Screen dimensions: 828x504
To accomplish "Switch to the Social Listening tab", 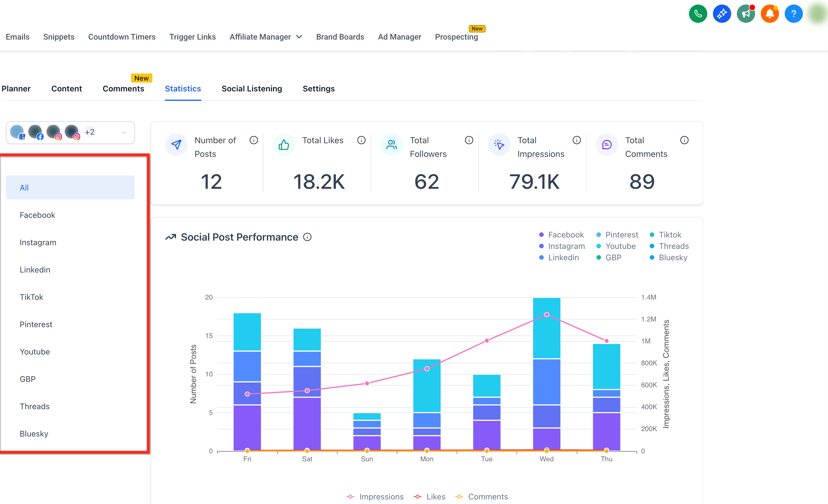I will pos(252,89).
